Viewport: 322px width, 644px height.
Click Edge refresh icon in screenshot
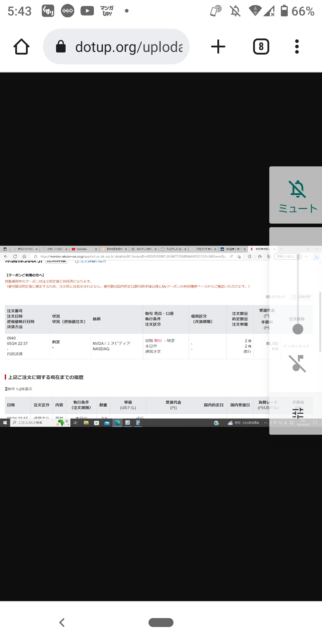pos(15,256)
